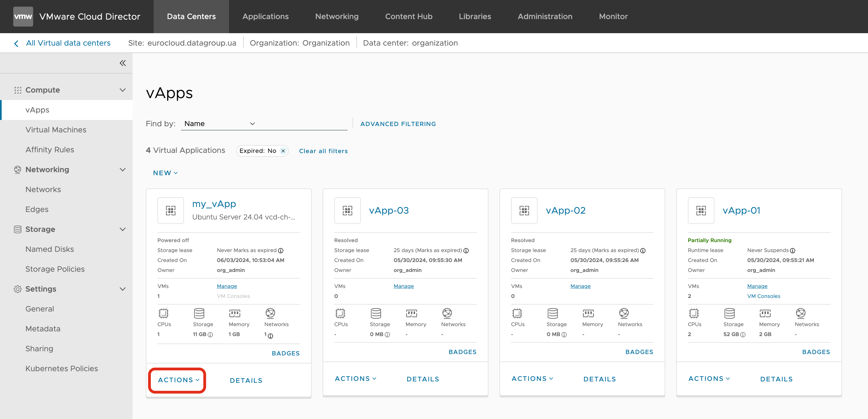Image resolution: width=868 pixels, height=419 pixels.
Task: Go back to All Virtual data centers
Action: coord(68,43)
